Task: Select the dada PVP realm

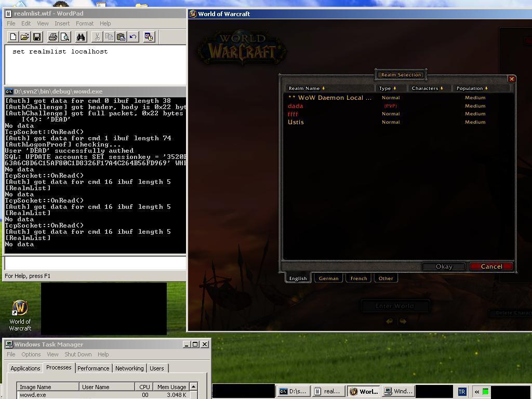Action: click(x=398, y=106)
